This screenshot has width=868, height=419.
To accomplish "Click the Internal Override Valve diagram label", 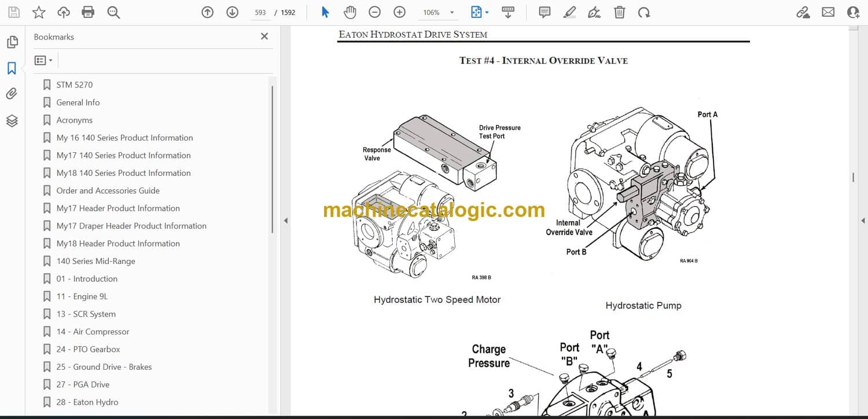I will point(569,227).
